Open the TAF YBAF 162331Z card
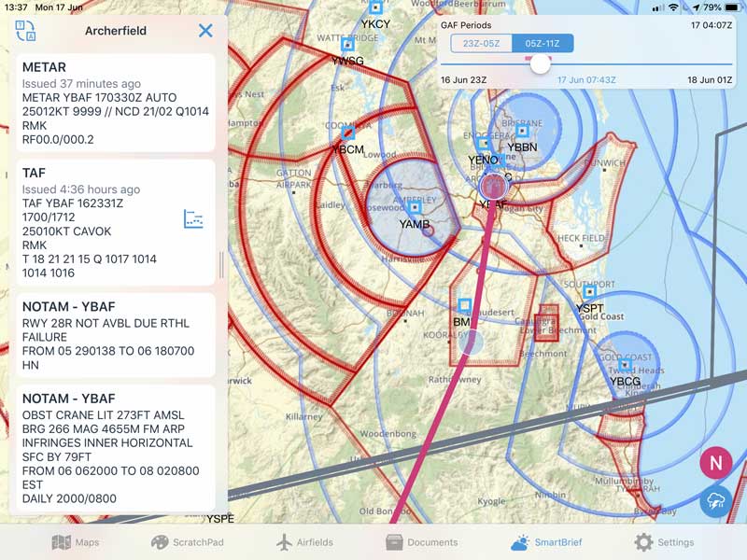The width and height of the screenshot is (747, 560). [116, 222]
